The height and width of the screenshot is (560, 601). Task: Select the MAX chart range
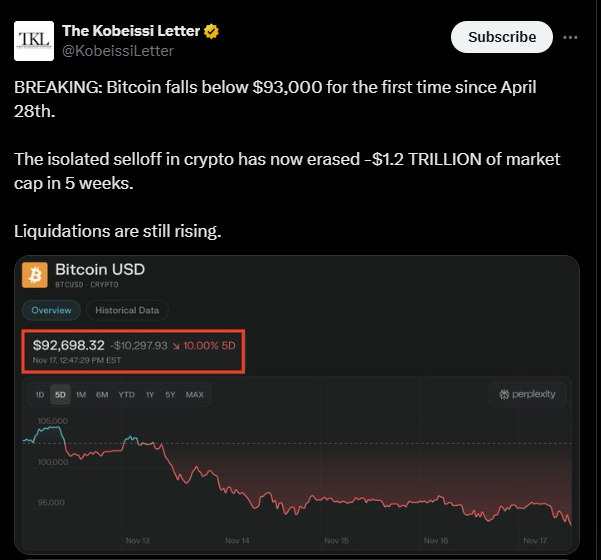click(194, 395)
